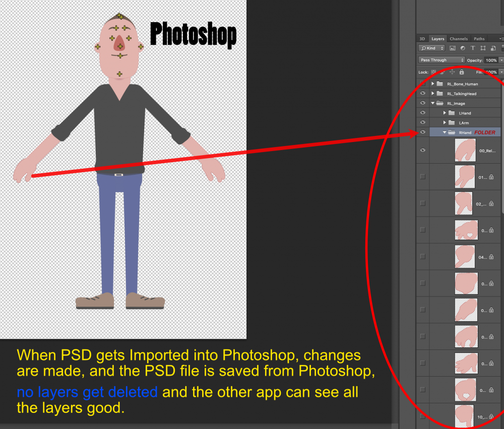Viewport: 504px width, 429px height.
Task: Expand the RL_TalkingHead group
Action: tap(432, 93)
